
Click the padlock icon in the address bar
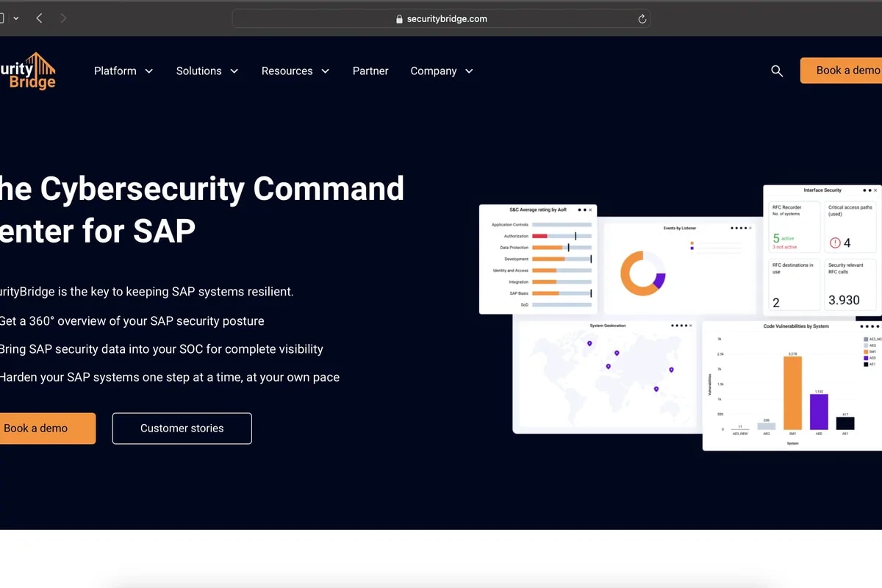[x=399, y=19]
